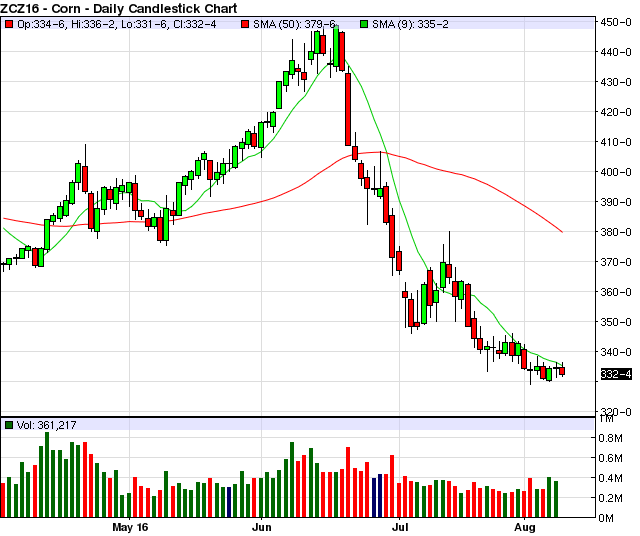This screenshot has width=640, height=536.
Task: Click the 'Jul' date axis label
Action: (400, 527)
